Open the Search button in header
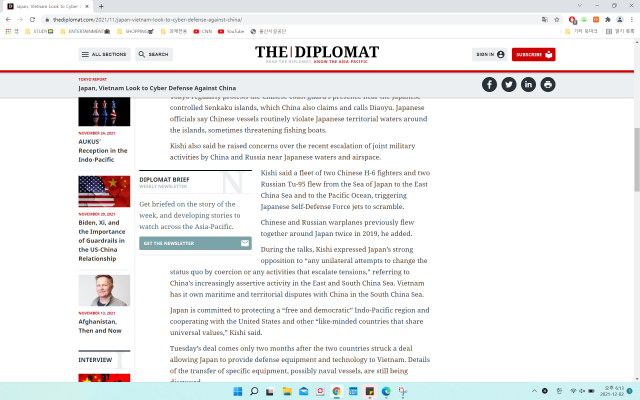The image size is (640, 400). pos(154,54)
